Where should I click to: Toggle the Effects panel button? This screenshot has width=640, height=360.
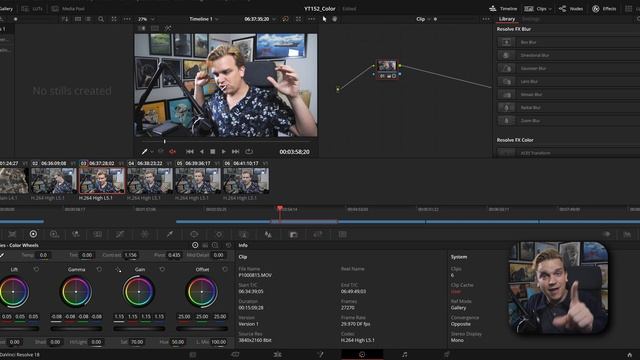point(604,9)
